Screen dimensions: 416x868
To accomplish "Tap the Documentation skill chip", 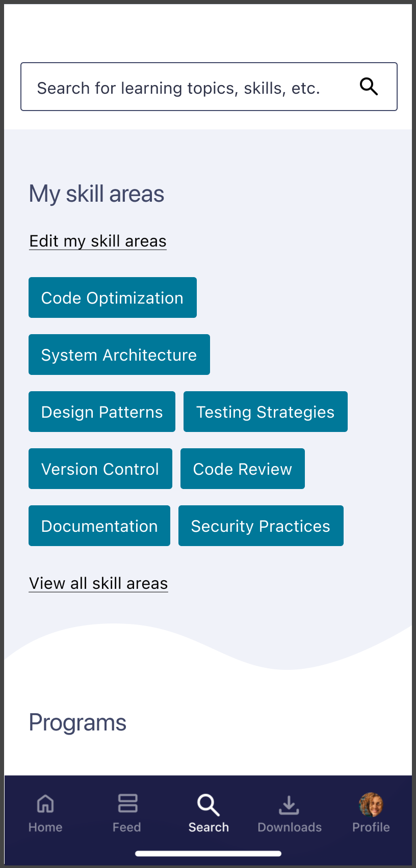I will tap(99, 526).
